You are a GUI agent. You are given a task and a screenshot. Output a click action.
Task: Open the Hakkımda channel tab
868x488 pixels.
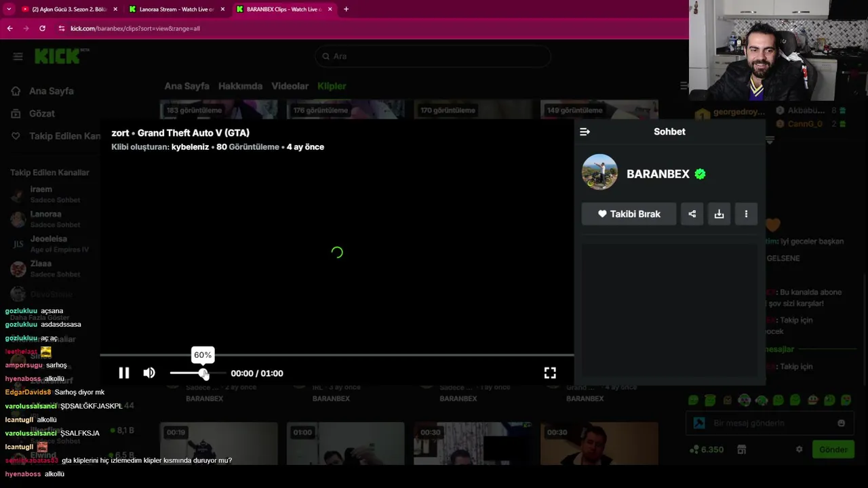(x=240, y=86)
